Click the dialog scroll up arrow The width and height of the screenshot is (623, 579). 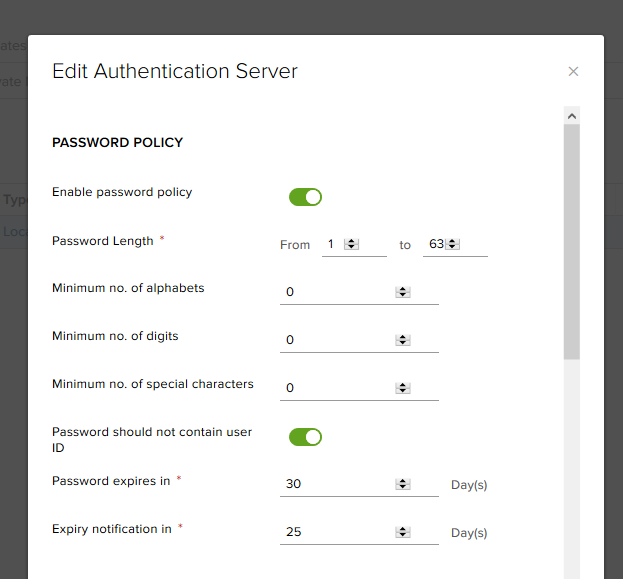point(572,116)
